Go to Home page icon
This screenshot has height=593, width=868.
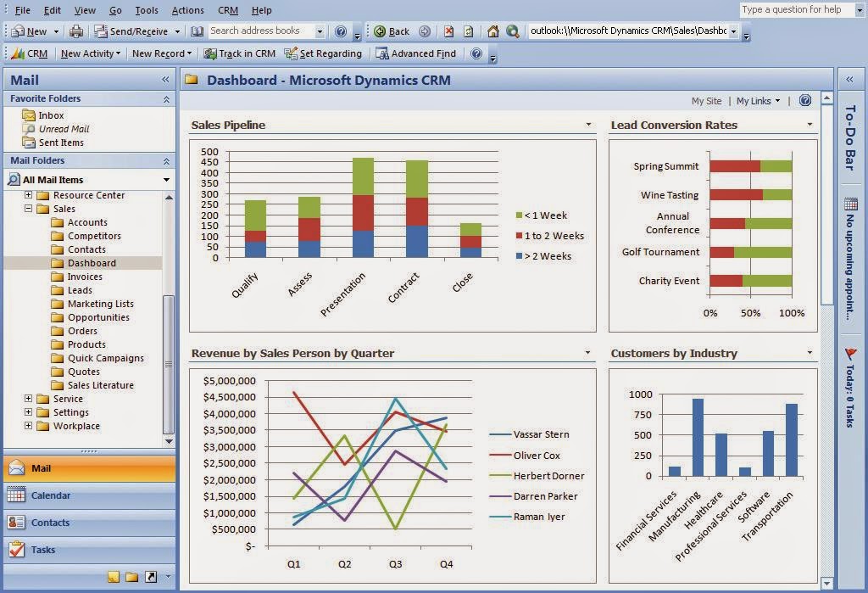(492, 31)
